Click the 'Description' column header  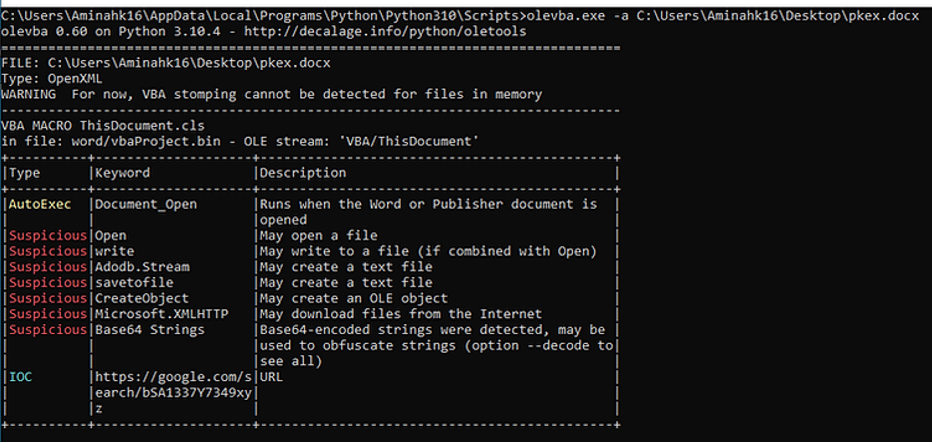302,173
